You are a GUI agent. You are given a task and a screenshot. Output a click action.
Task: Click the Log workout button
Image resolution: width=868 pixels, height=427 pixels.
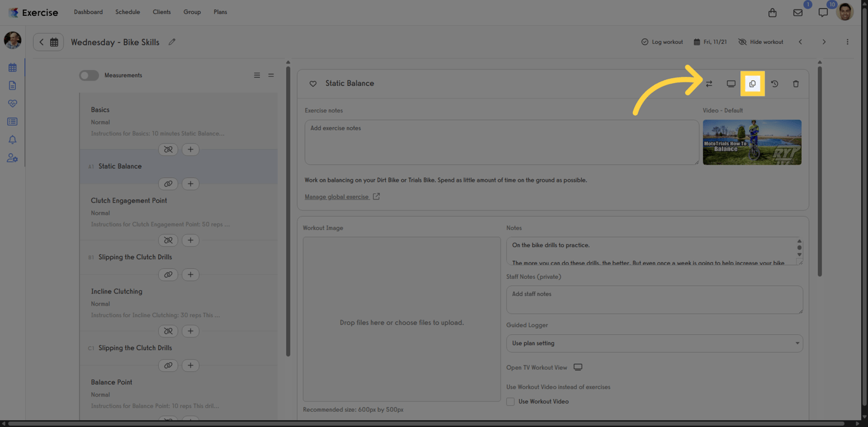pyautogui.click(x=662, y=41)
